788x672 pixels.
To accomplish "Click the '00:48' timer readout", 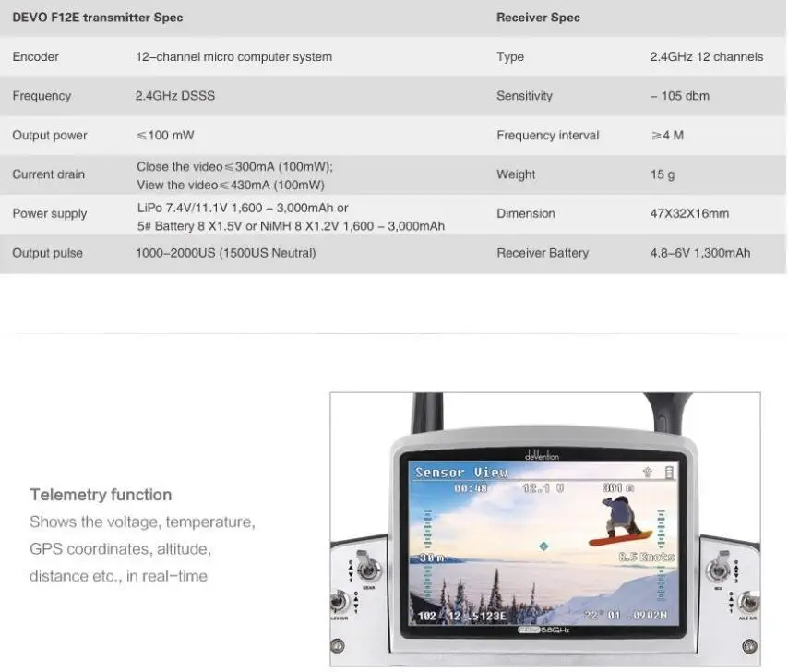I will tap(471, 488).
